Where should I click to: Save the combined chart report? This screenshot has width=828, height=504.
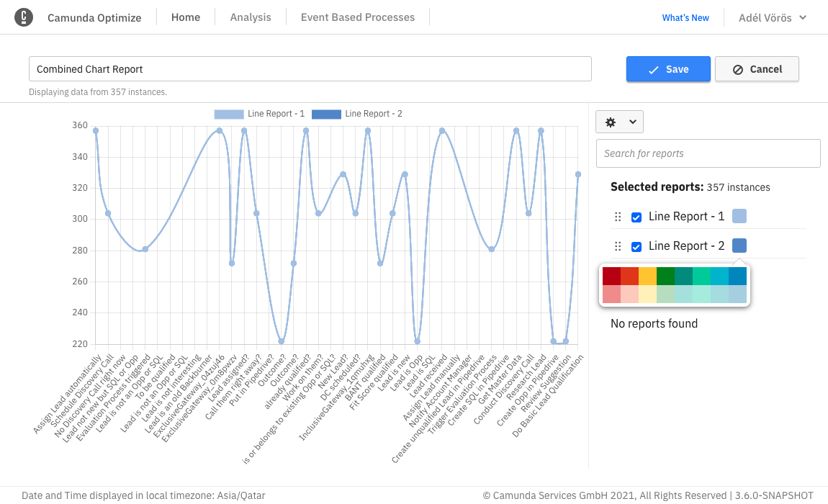click(668, 69)
